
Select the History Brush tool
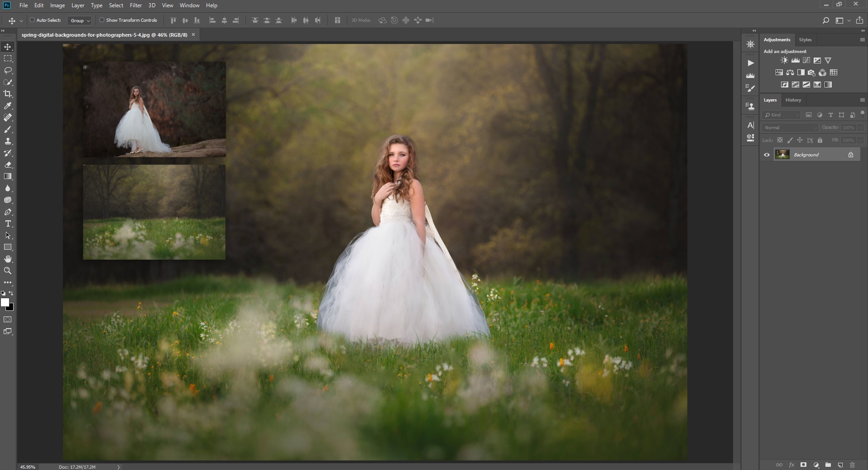[8, 153]
